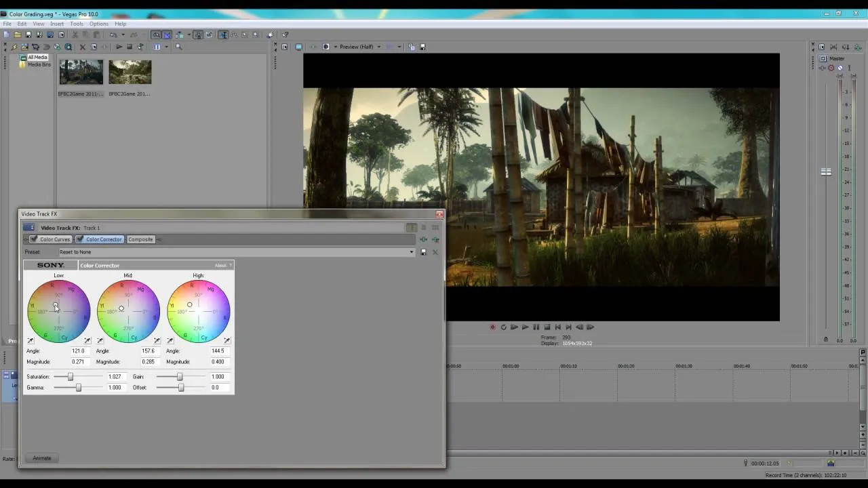Viewport: 868px width, 488px height.
Task: Expand the Views dropdown arrow in Project Media
Action: point(166,47)
